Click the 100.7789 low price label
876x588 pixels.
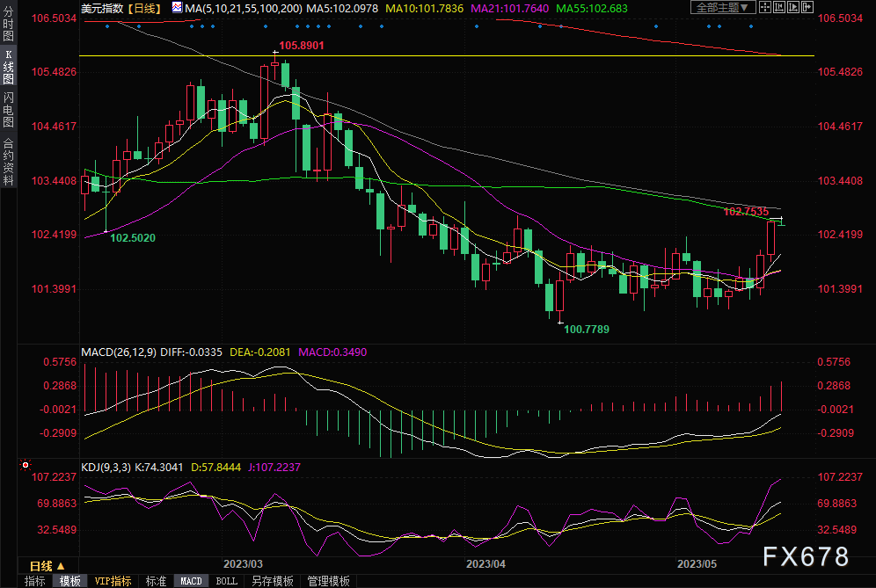(x=587, y=330)
